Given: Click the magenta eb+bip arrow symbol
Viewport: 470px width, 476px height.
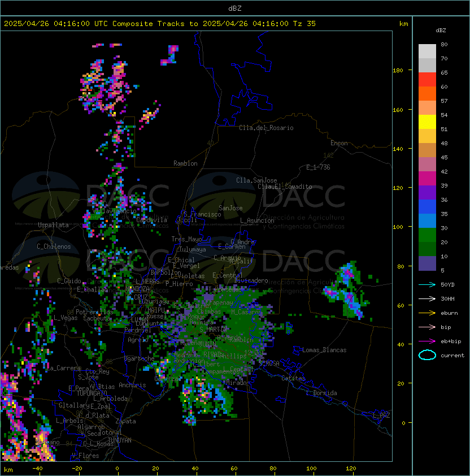Looking at the screenshot, I should pos(427,341).
